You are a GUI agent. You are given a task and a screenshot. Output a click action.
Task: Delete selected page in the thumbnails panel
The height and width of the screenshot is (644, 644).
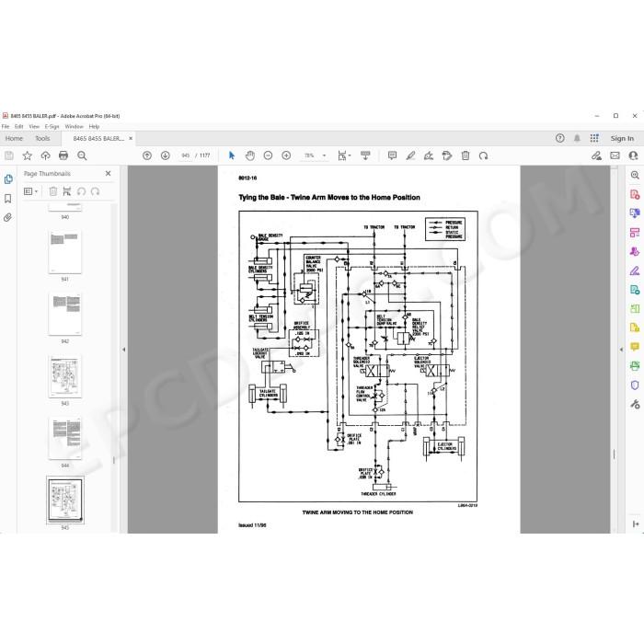53,191
